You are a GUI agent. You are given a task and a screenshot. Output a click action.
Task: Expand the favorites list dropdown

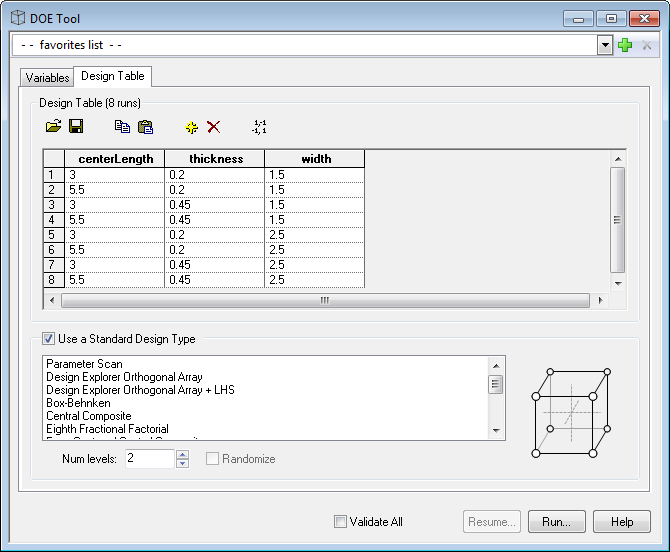tap(605, 45)
